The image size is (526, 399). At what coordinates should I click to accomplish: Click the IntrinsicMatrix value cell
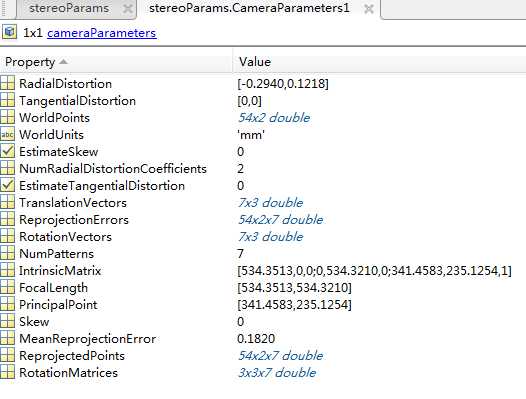point(374,270)
